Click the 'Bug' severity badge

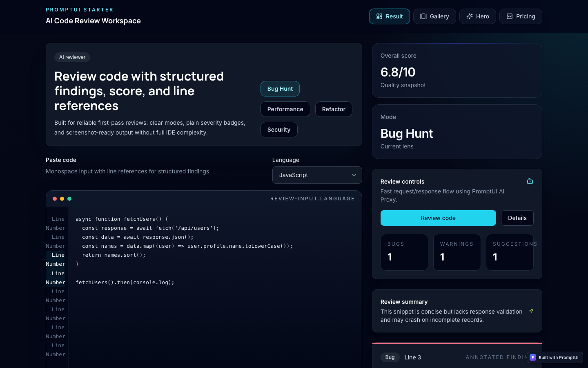click(x=390, y=357)
